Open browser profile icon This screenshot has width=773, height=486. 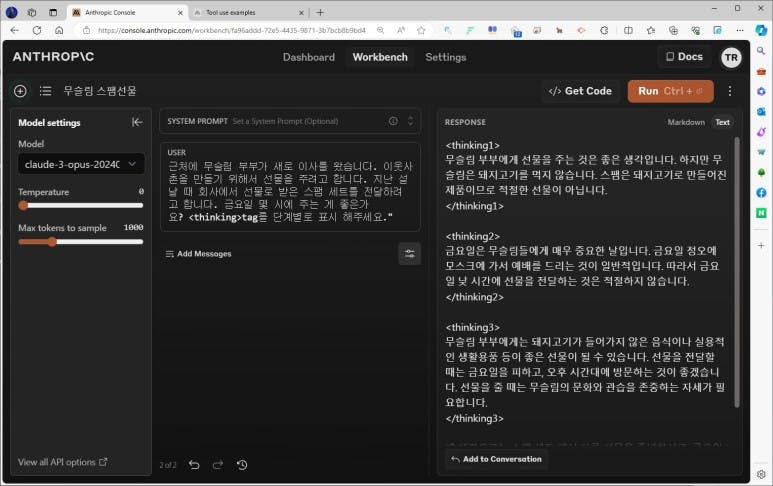[12, 13]
